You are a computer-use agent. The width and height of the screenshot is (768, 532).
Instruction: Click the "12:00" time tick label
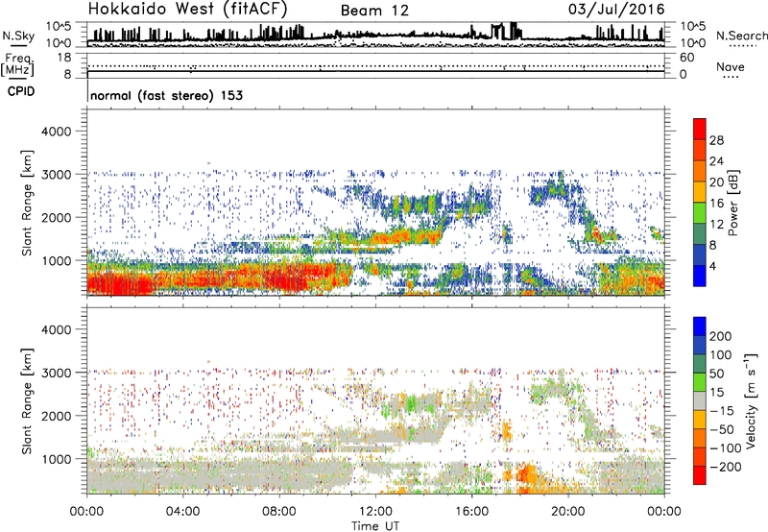point(375,512)
